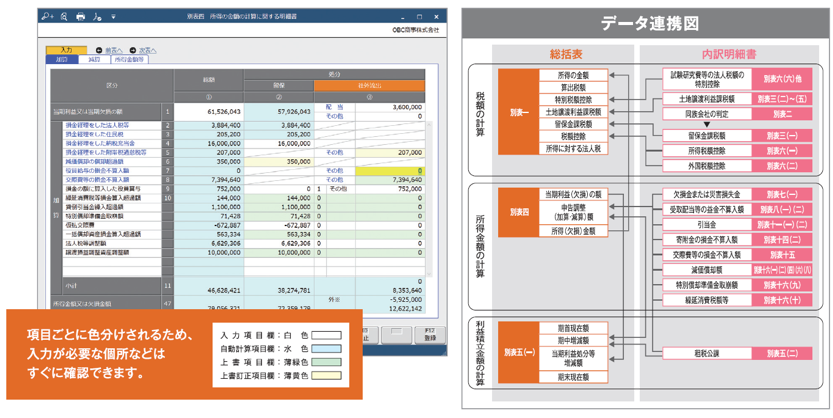
Task: Close the 別表四 window
Action: click(x=436, y=17)
